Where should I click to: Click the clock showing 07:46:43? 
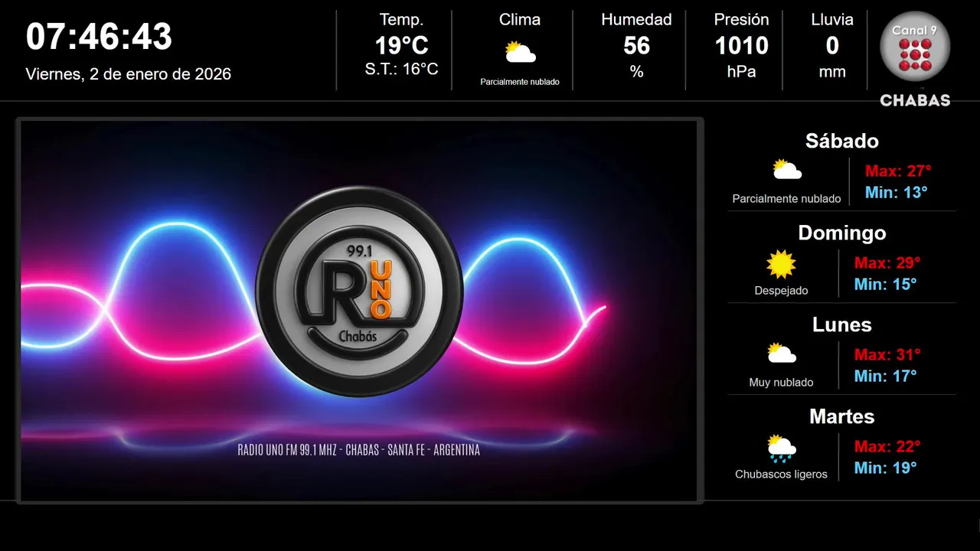click(100, 37)
